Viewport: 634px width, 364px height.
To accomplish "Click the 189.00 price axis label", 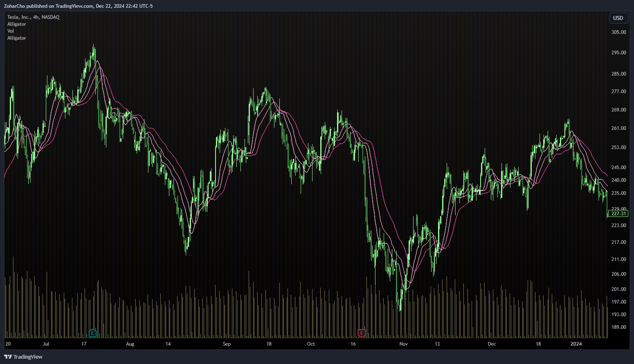I will click(x=618, y=327).
